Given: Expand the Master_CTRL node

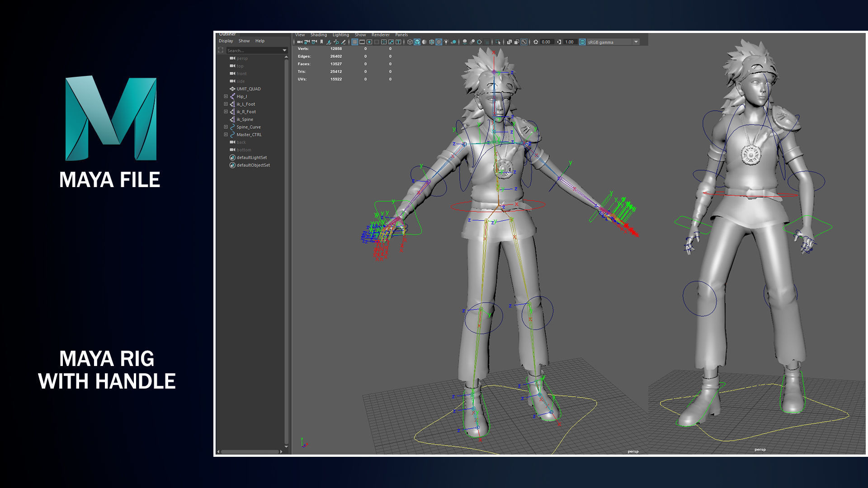Looking at the screenshot, I should [226, 135].
